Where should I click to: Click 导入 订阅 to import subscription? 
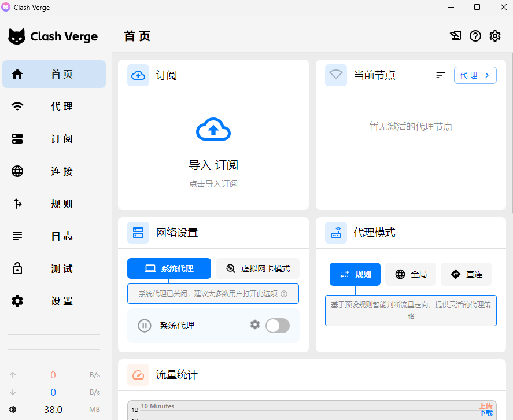[213, 164]
